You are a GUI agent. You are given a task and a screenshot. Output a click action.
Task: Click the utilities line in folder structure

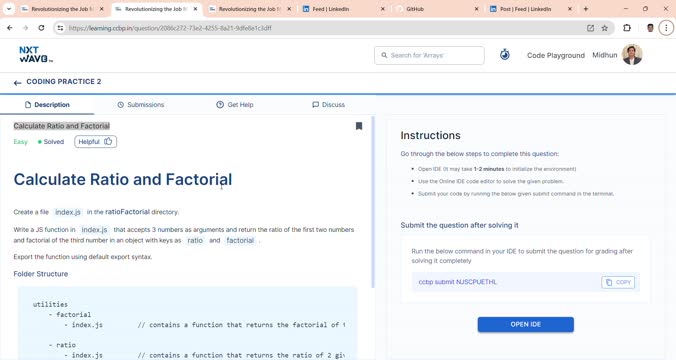pyautogui.click(x=50, y=304)
